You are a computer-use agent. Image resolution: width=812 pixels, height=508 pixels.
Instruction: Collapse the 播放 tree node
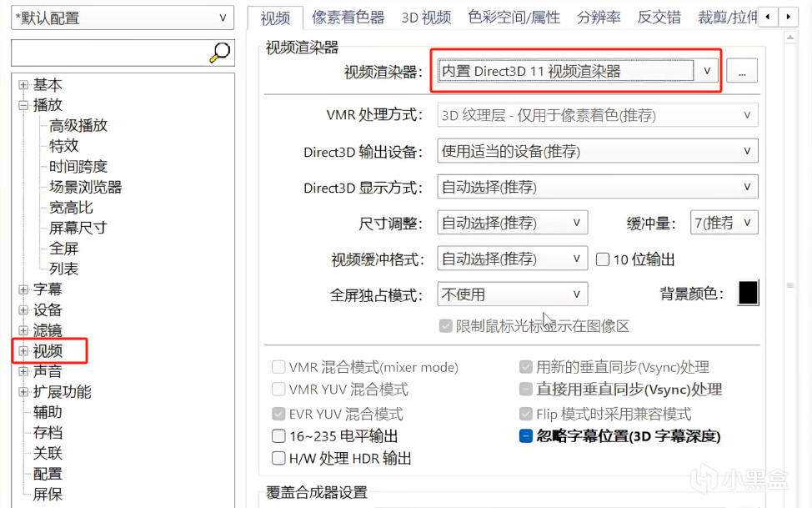tap(23, 105)
